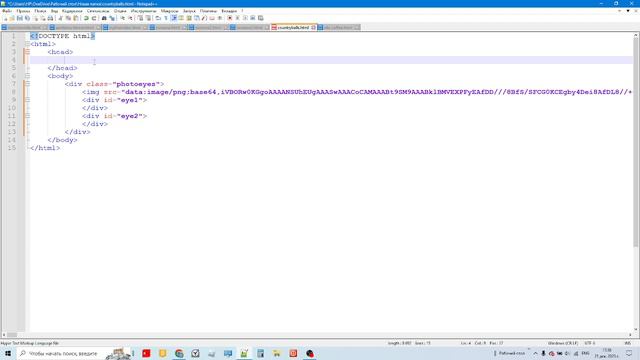Click Windows (CR LF) in status bar
Screen dimensions: 640x360
[x=562, y=343]
